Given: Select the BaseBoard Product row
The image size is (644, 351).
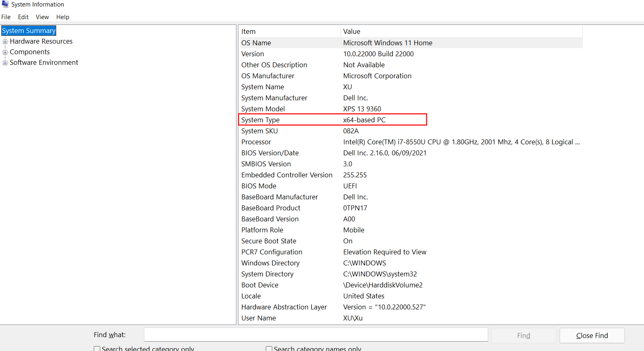Looking at the screenshot, I should (411, 208).
